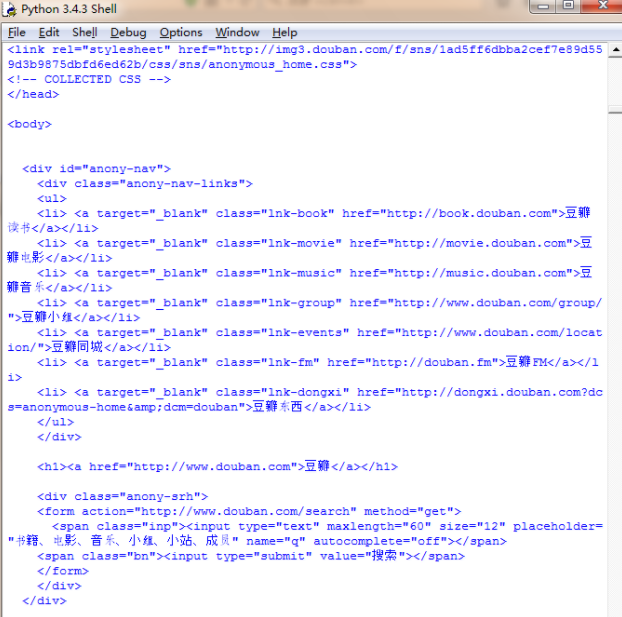
Task: Open the Shell menu
Action: coord(84,33)
